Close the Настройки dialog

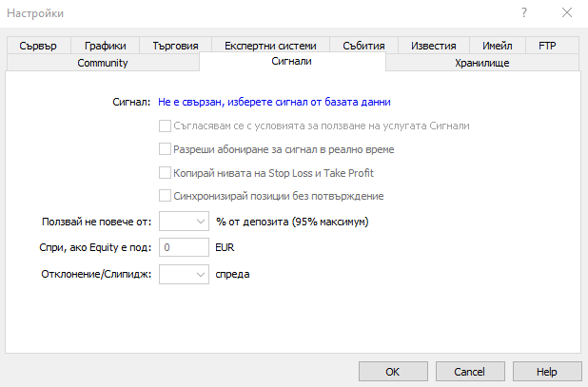coord(567,12)
